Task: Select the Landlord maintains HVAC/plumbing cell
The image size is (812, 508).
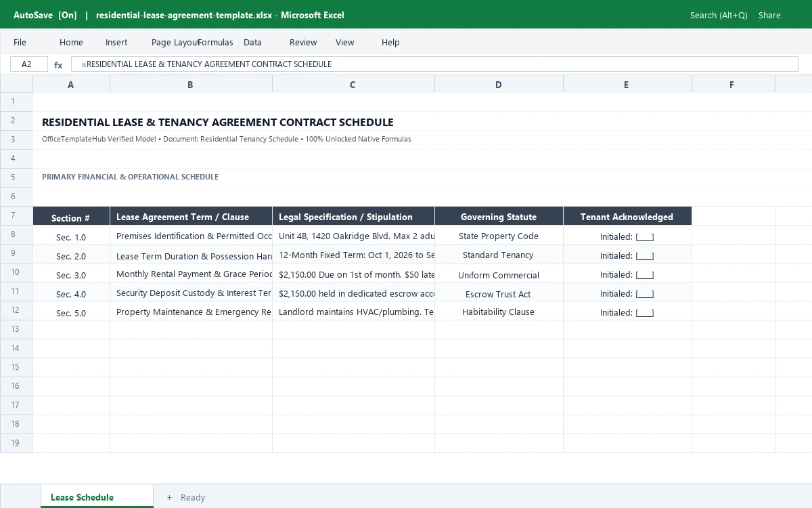Action: (353, 311)
